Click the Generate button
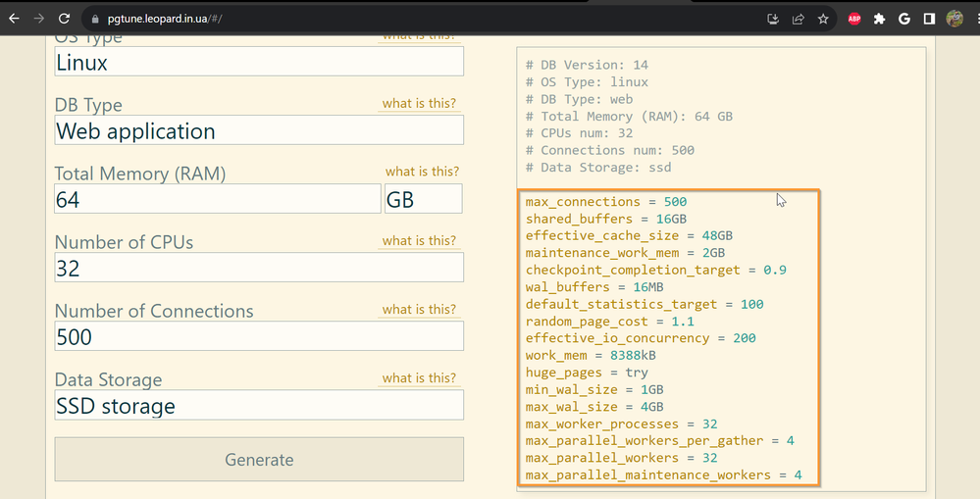 [x=259, y=460]
